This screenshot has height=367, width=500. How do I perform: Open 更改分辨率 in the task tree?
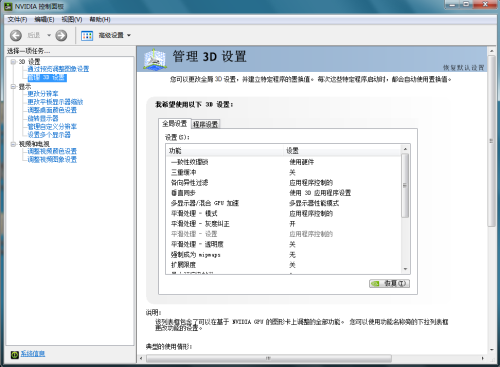click(43, 94)
